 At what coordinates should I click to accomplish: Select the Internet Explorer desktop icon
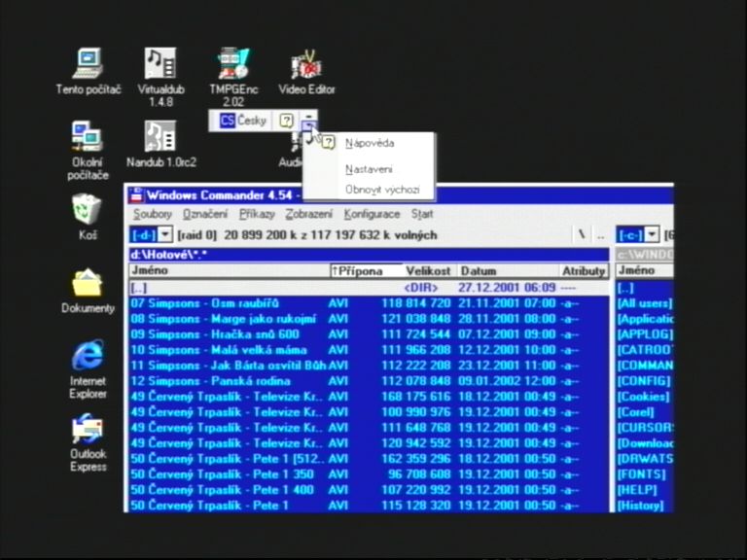click(x=88, y=369)
